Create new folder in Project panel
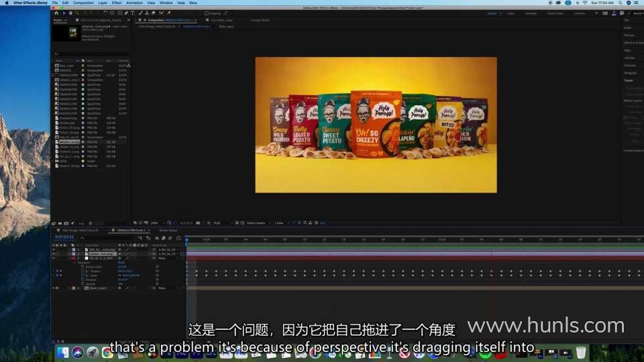 (x=60, y=223)
